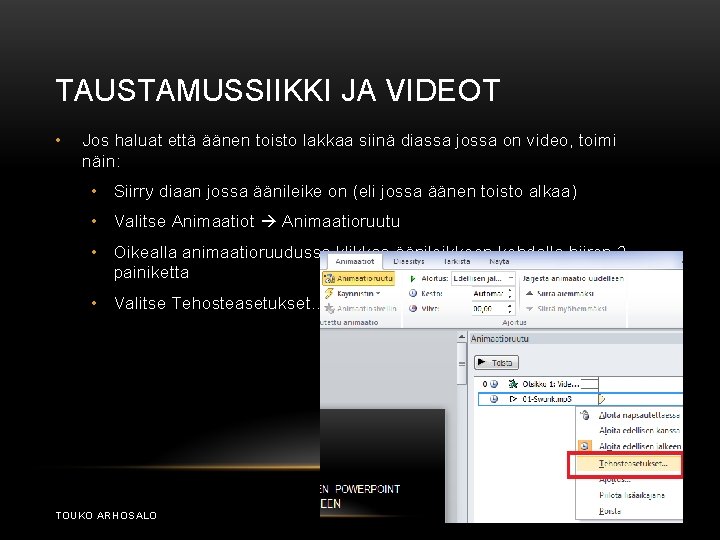Click the Animaatioruutu ribbon button
Image resolution: width=720 pixels, height=540 pixels.
click(x=359, y=278)
